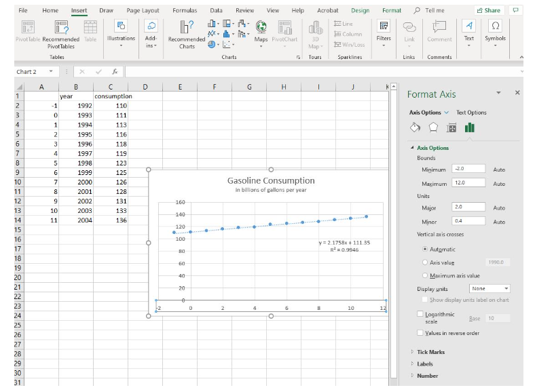Click the Major unit input field
535x392 pixels.
tap(468, 207)
